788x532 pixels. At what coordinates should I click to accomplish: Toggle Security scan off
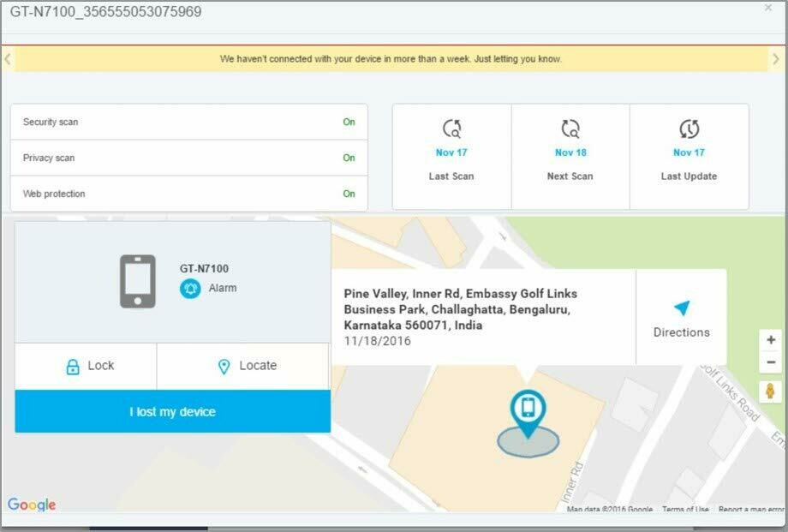(x=349, y=123)
